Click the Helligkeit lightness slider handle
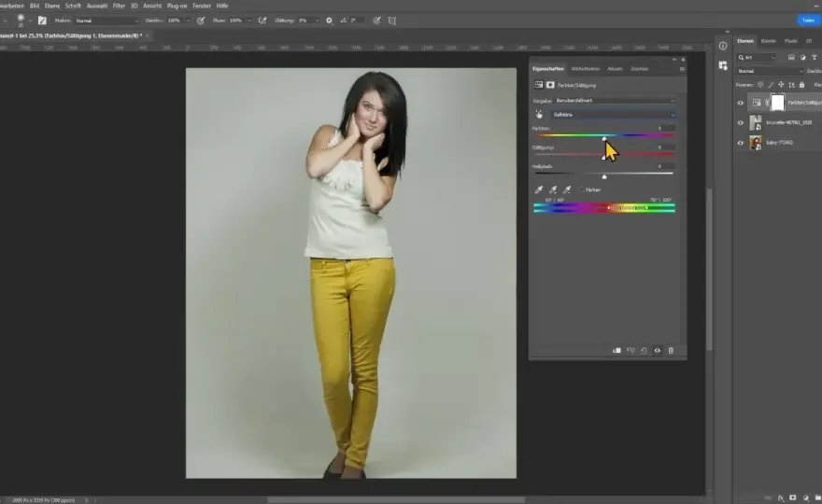 tap(604, 176)
